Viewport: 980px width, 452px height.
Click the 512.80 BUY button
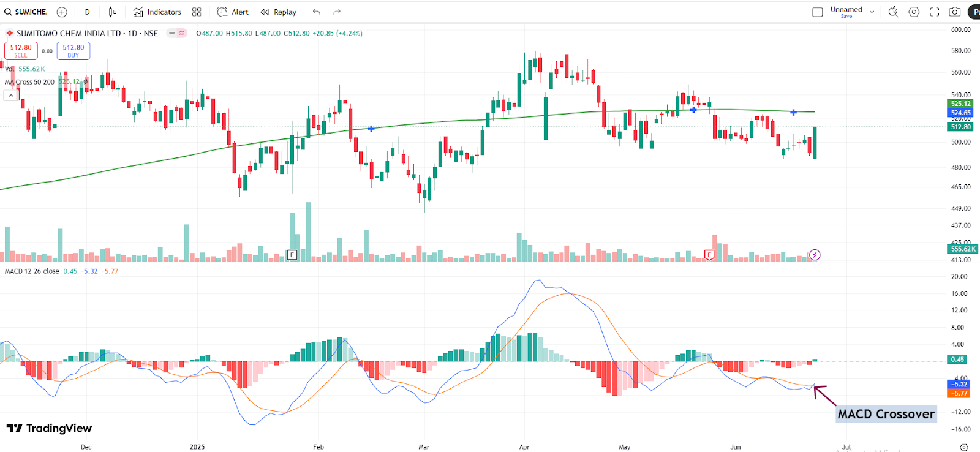click(73, 51)
